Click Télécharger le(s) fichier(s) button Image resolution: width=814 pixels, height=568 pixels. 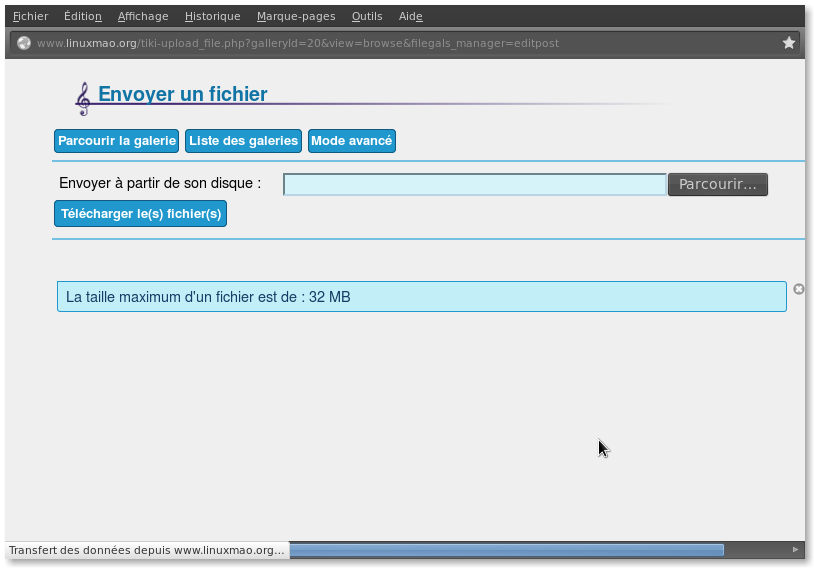click(141, 214)
